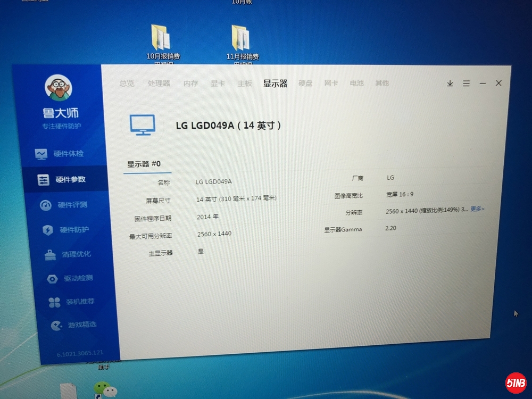Click the 厂商 field label
Image resolution: width=532 pixels, height=399 pixels.
point(358,178)
